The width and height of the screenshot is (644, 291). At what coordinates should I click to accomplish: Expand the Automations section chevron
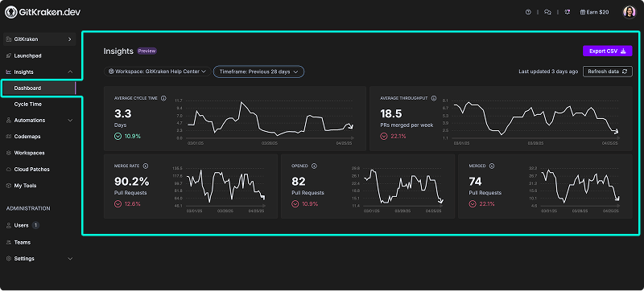[70, 121]
